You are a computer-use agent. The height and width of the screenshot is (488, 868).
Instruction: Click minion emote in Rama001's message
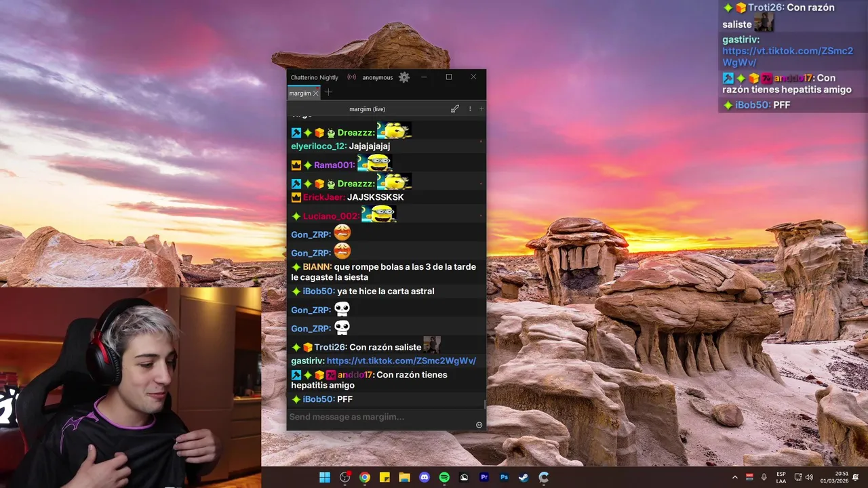[x=374, y=163]
